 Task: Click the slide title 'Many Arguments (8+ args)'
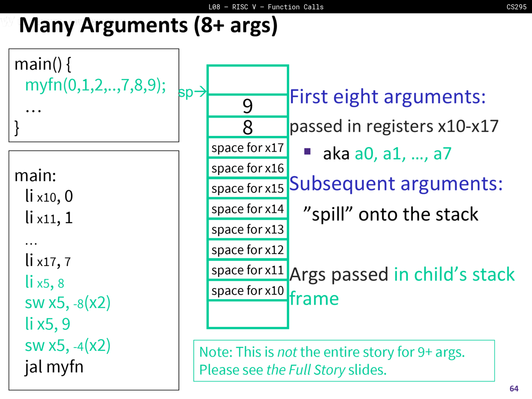coord(148,25)
